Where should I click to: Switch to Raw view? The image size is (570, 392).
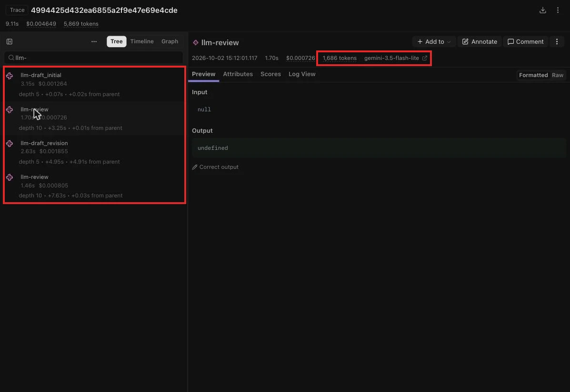point(558,75)
